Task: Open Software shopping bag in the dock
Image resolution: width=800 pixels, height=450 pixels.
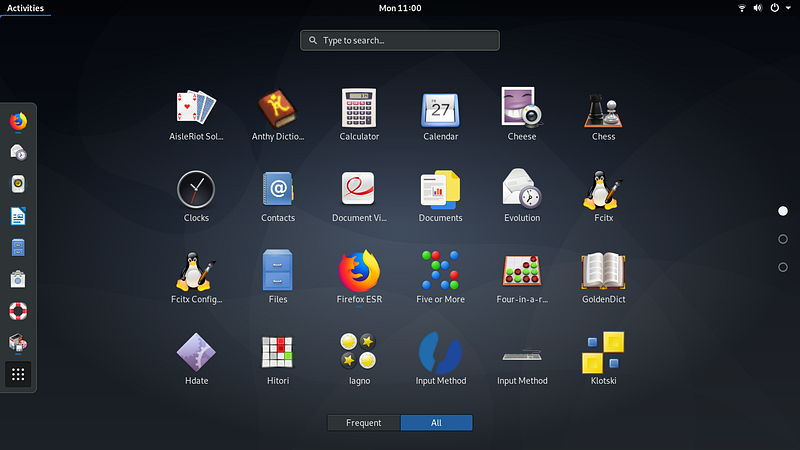Action: tap(18, 280)
